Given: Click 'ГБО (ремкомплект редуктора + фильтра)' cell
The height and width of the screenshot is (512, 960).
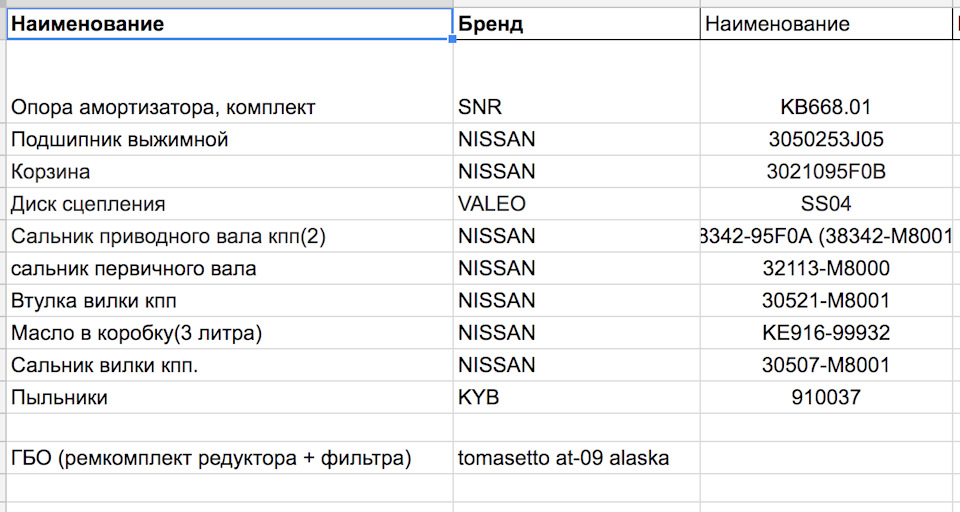Looking at the screenshot, I should click(230, 457).
